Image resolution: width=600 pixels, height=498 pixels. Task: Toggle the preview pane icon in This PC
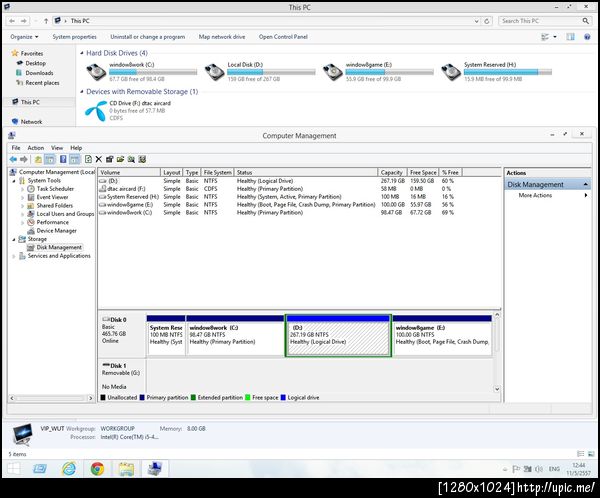coord(571,37)
